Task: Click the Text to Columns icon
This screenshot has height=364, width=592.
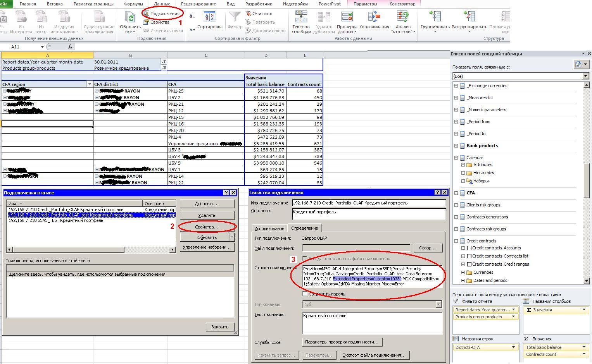Action: [x=301, y=17]
